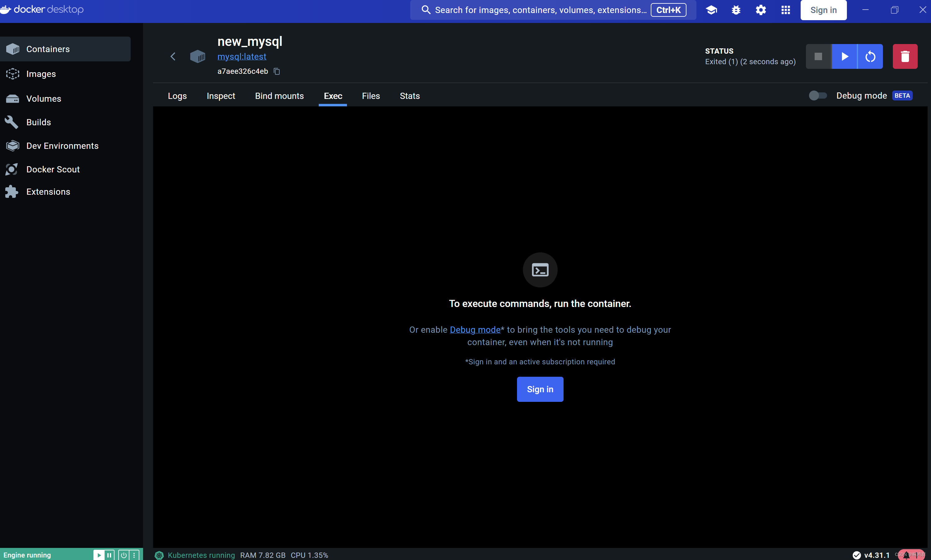Click Sign in button in title bar
Image resolution: width=931 pixels, height=560 pixels.
[x=823, y=10]
